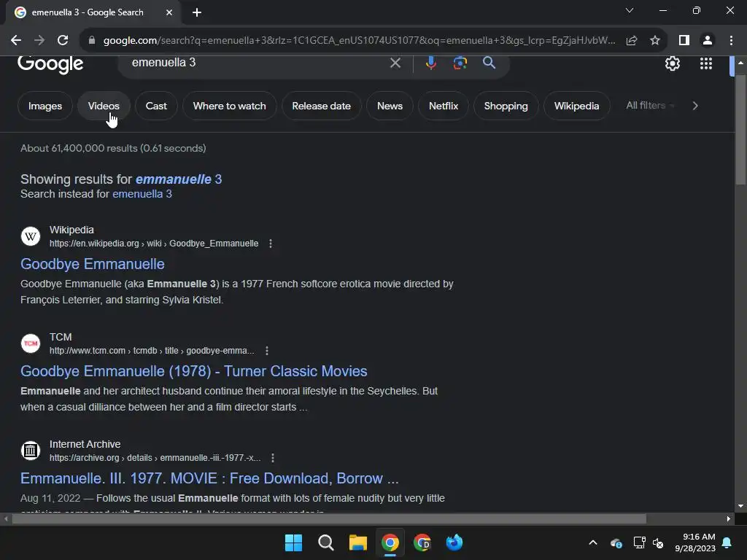Switch to Videos results
Screen dimensions: 747x560
tap(104, 106)
